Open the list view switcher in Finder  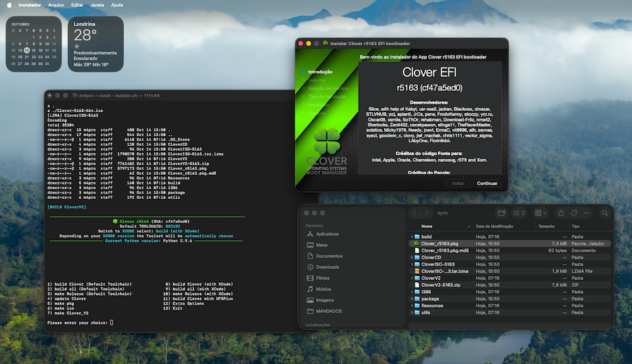518,213
